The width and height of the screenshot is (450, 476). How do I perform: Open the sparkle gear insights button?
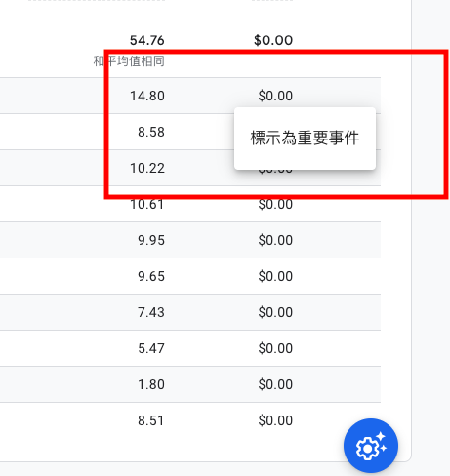(x=371, y=446)
